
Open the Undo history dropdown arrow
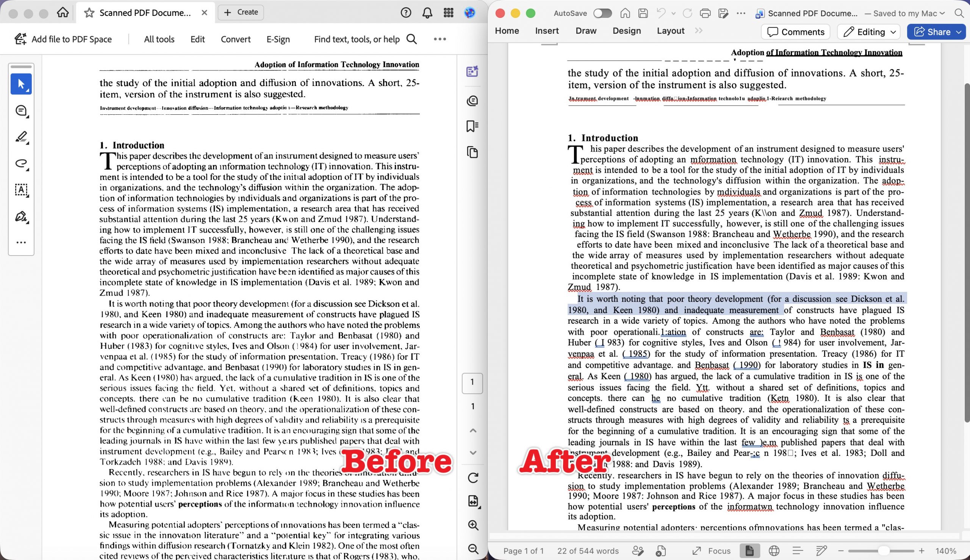point(673,14)
